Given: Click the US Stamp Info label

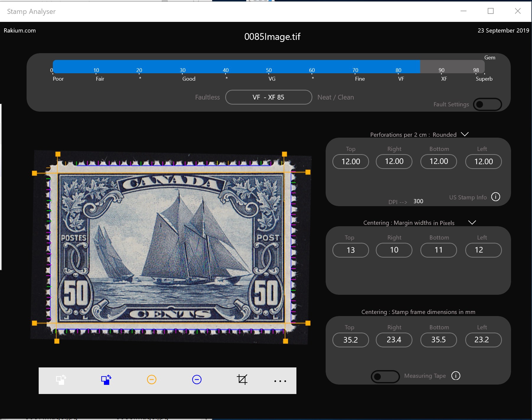Looking at the screenshot, I should [468, 197].
